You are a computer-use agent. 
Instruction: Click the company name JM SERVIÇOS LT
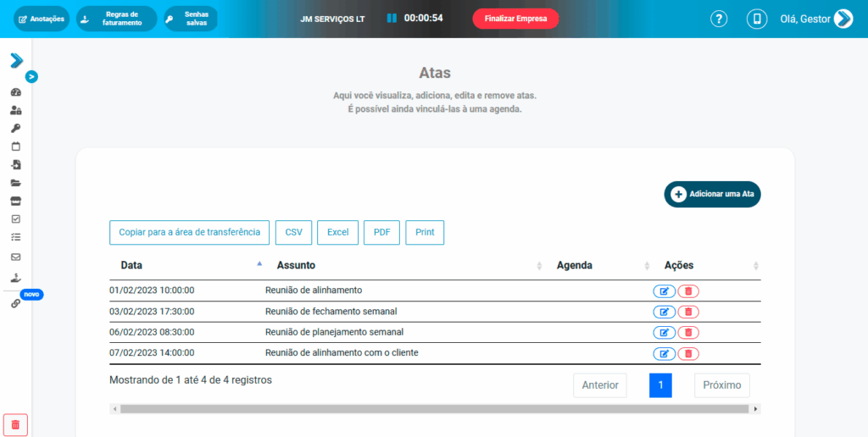tap(332, 19)
